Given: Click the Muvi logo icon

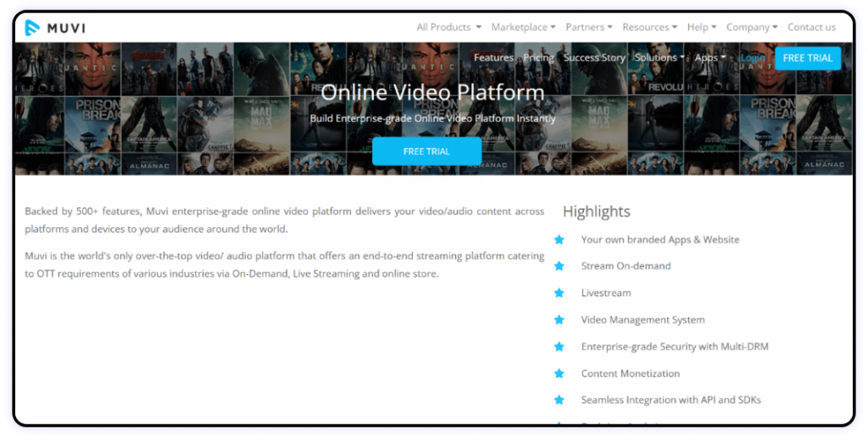Looking at the screenshot, I should (32, 28).
